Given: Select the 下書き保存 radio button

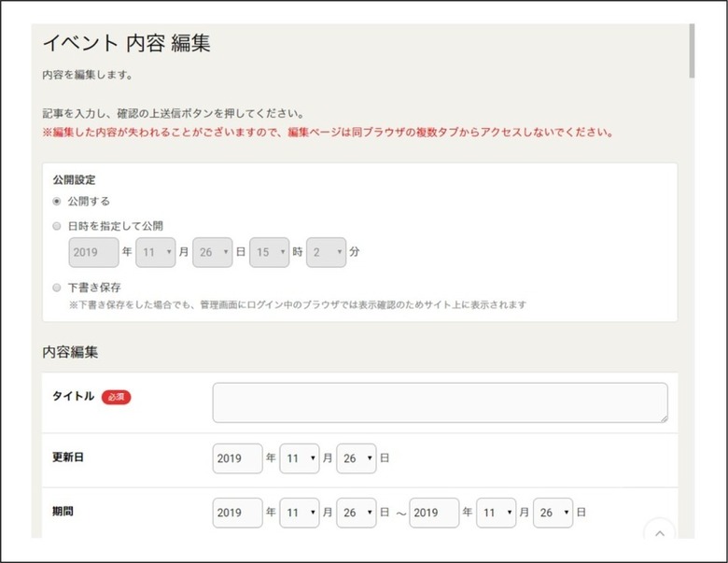Looking at the screenshot, I should [57, 288].
